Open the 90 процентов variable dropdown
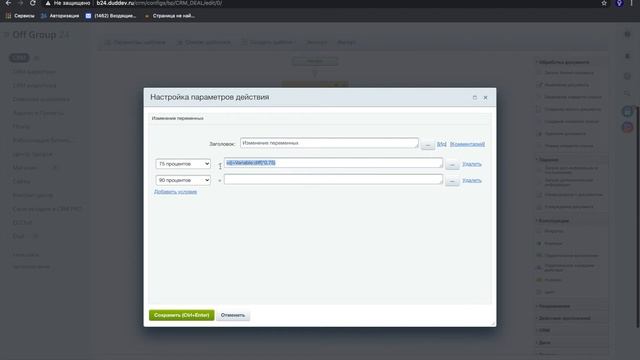 click(183, 180)
